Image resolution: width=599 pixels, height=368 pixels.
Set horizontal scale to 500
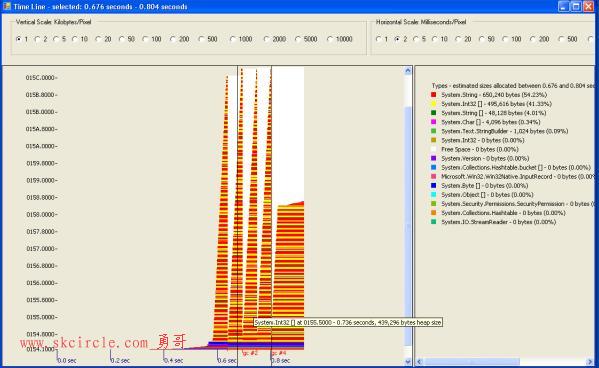[x=561, y=39]
